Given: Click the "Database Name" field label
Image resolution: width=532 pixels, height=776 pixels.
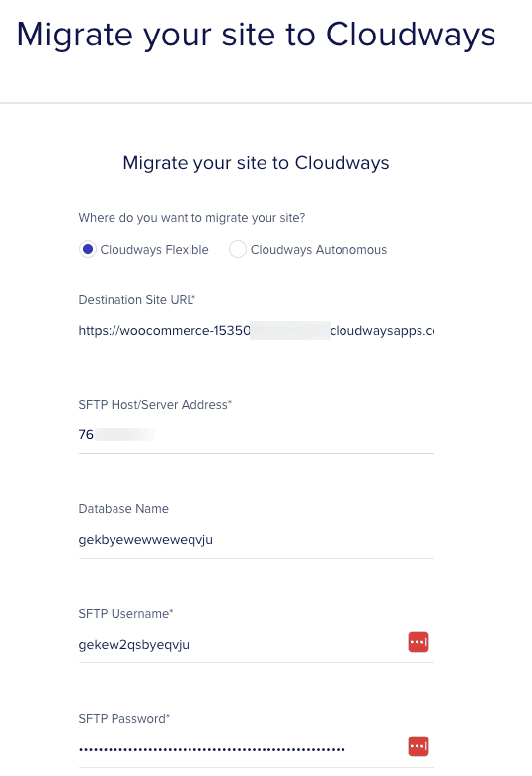Looking at the screenshot, I should pos(123,509).
